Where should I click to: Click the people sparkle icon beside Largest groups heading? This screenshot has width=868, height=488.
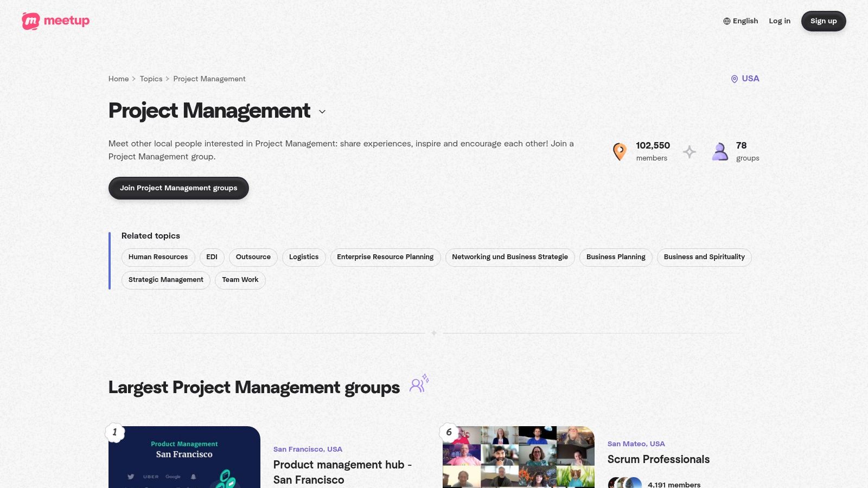coord(419,384)
